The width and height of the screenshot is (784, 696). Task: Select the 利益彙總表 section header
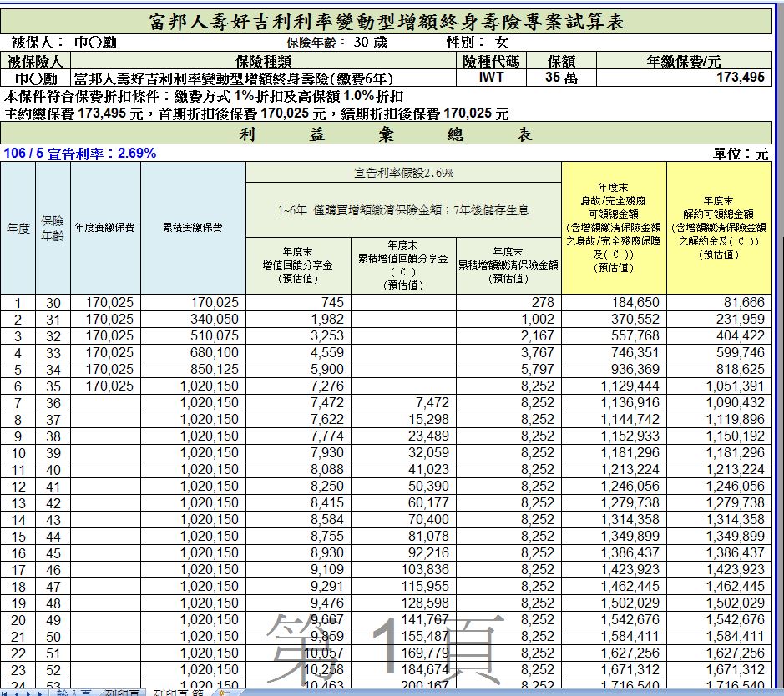[386, 134]
